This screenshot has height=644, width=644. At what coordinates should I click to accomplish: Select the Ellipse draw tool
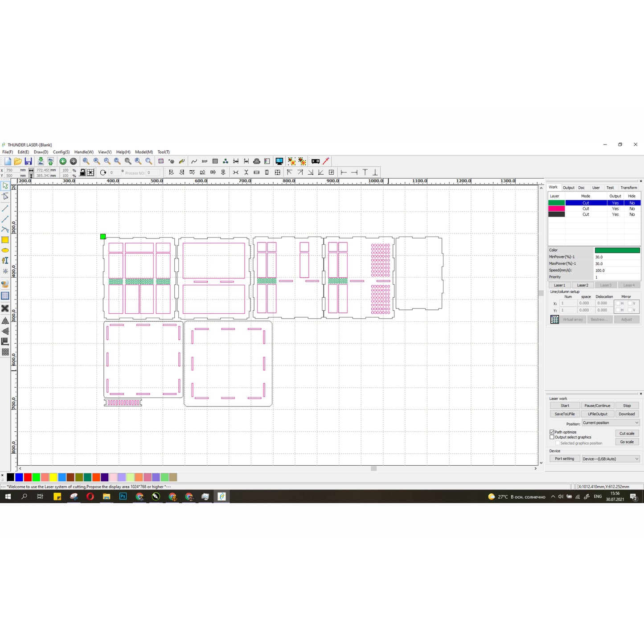click(5, 250)
